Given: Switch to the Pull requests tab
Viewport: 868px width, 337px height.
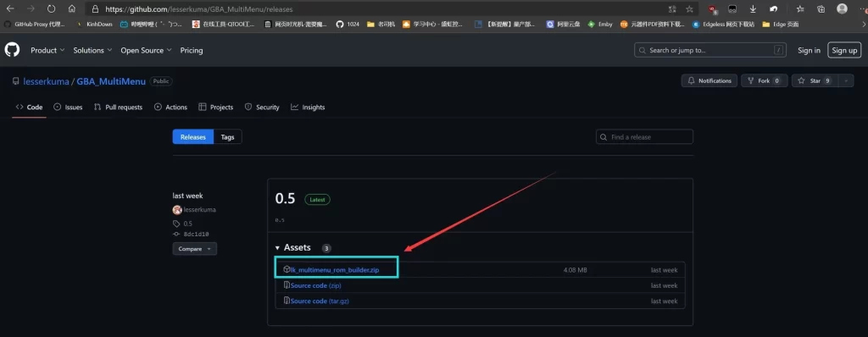Looking at the screenshot, I should pos(118,108).
